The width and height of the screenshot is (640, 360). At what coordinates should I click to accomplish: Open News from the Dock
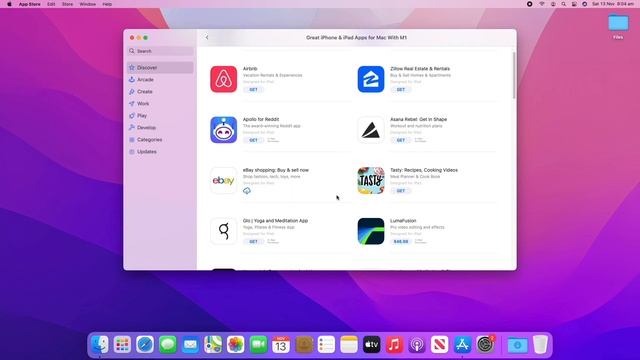440,345
